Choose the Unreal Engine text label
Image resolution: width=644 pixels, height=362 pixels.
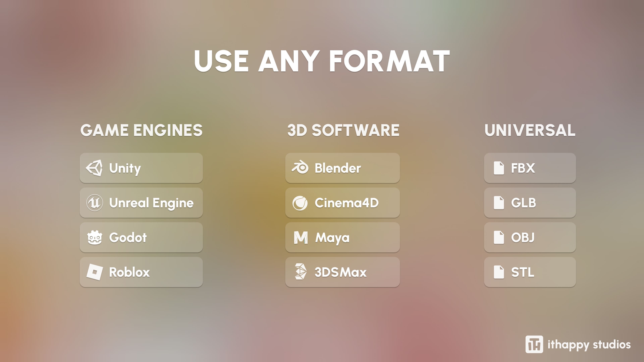pos(151,203)
